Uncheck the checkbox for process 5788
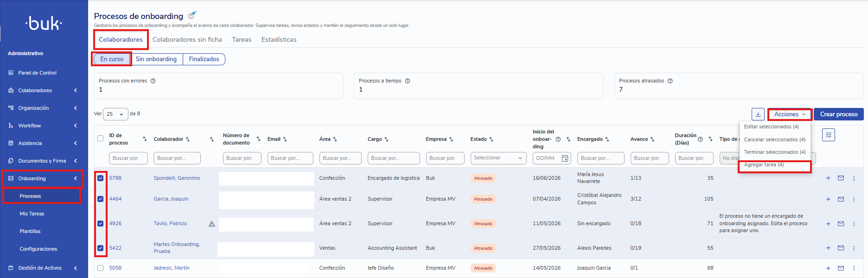The height and width of the screenshot is (278, 868). coord(100,178)
